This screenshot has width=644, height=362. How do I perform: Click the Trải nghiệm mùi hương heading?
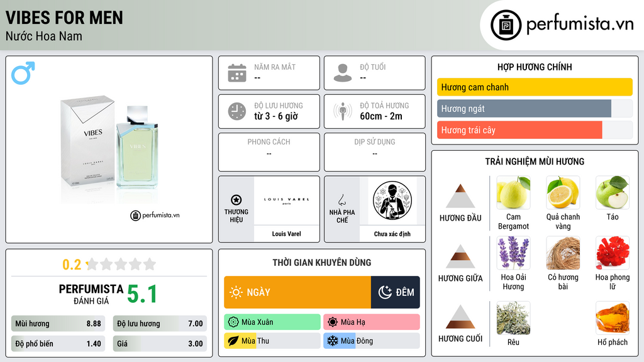click(x=535, y=162)
